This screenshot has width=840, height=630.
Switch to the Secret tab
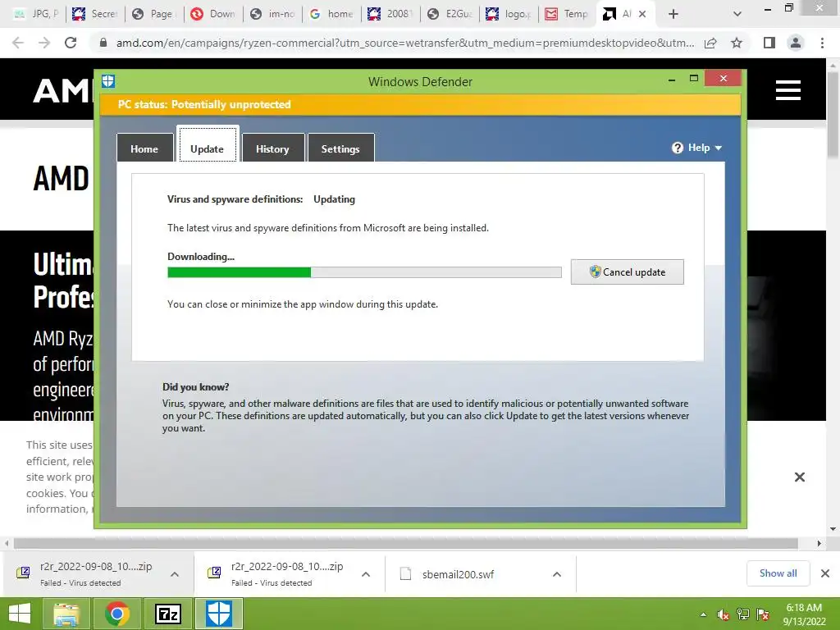coord(95,14)
